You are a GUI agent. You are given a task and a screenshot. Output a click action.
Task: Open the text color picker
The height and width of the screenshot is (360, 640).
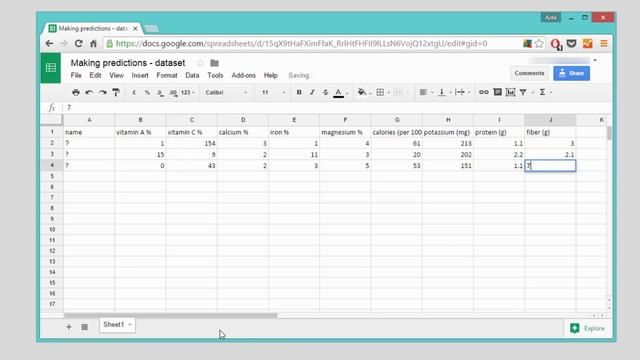point(338,93)
